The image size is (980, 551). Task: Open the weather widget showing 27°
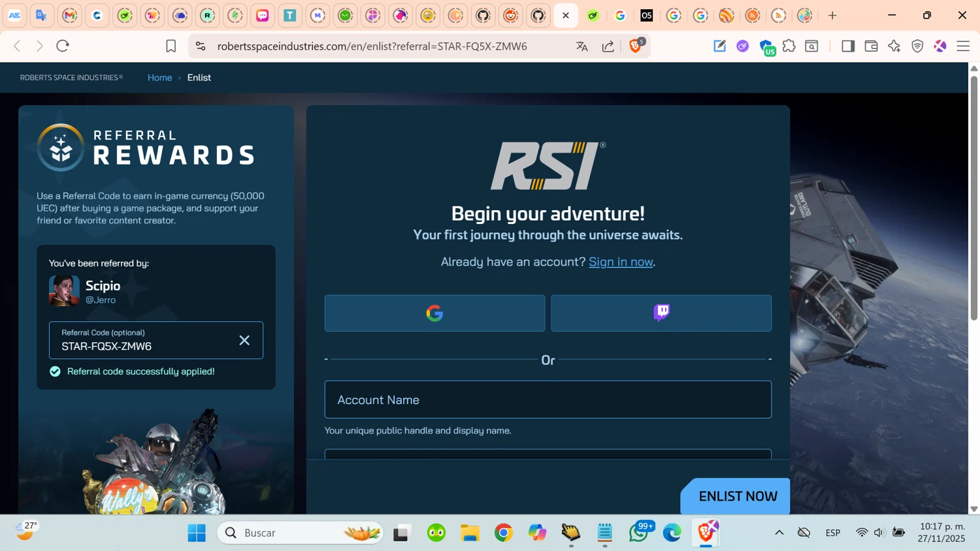coord(26,531)
